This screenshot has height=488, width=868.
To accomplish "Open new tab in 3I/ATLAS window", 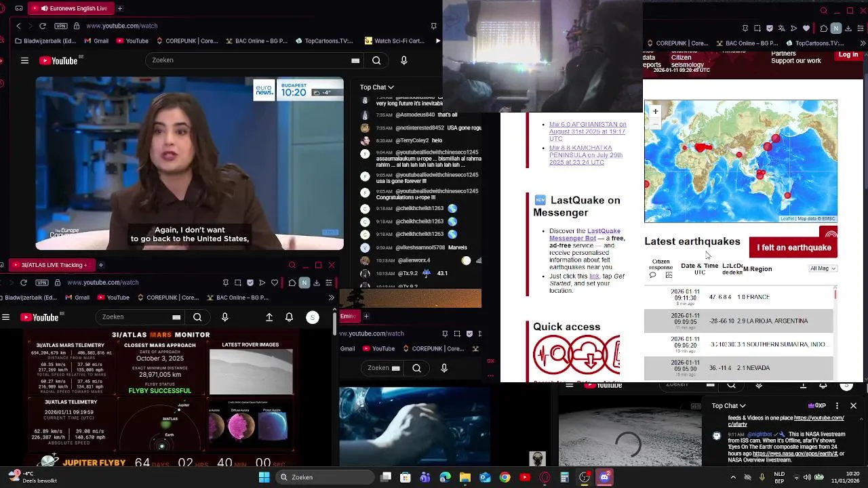I will click(100, 265).
